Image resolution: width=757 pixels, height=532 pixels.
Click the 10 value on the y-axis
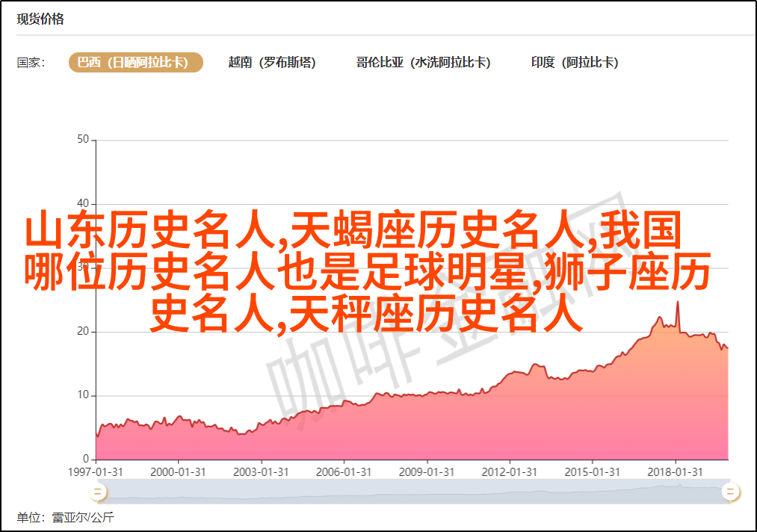pos(83,395)
